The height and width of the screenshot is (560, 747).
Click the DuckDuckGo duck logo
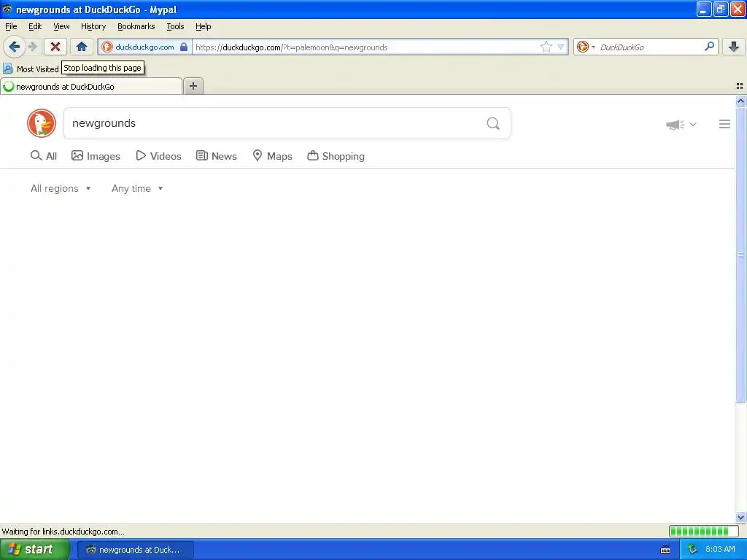(42, 123)
